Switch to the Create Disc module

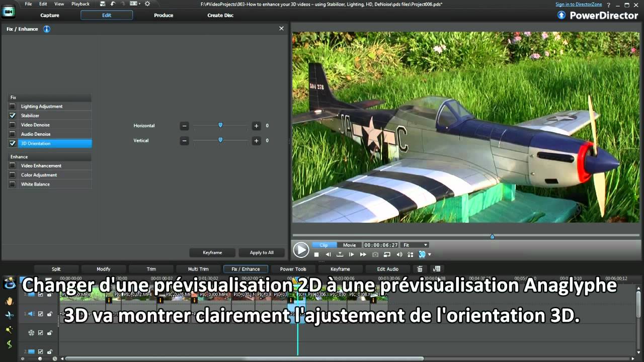pos(220,15)
